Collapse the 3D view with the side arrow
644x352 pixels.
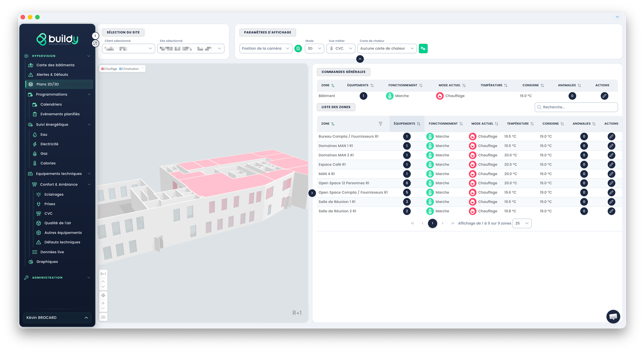(312, 193)
